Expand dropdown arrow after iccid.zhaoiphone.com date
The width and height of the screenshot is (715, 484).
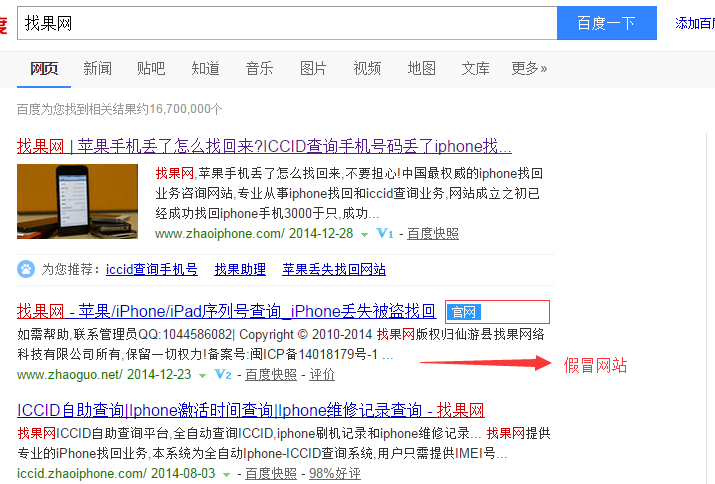(x=226, y=474)
